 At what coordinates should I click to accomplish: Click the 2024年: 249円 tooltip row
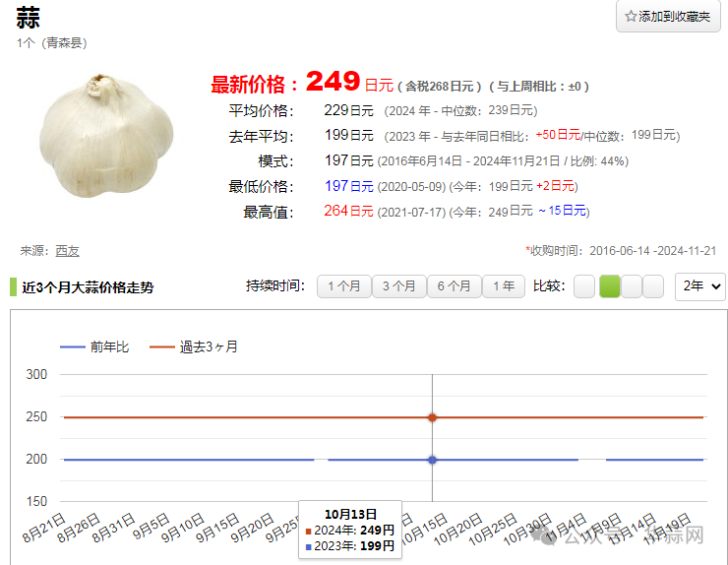click(350, 531)
